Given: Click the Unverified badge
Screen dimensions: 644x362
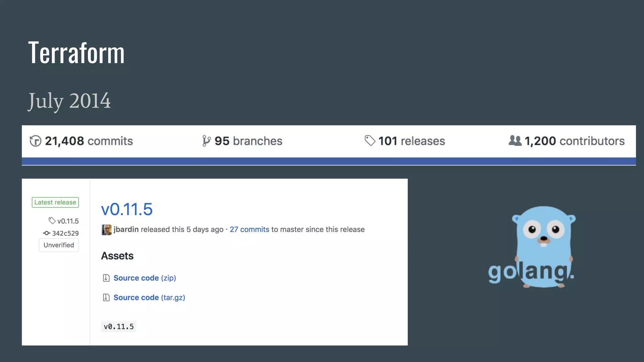Looking at the screenshot, I should [59, 245].
